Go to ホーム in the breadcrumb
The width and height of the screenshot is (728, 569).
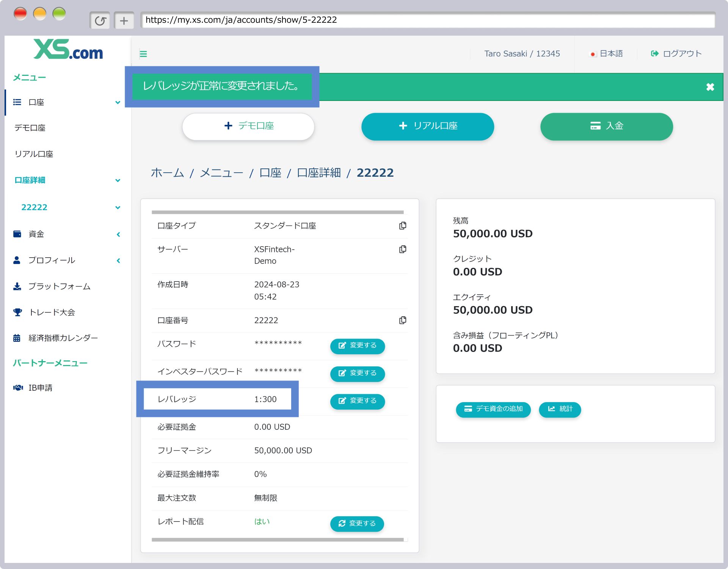coord(167,173)
